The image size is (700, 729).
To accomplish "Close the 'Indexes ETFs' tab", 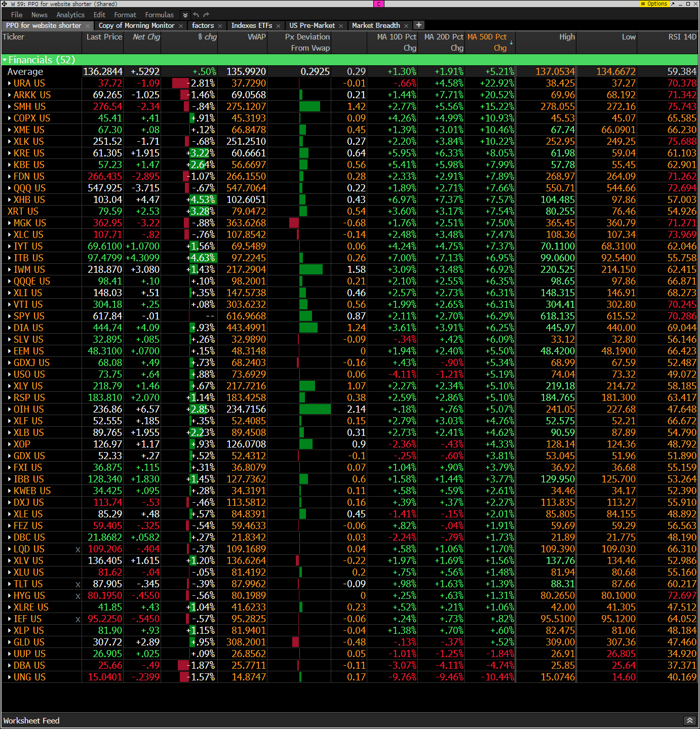I will 278,26.
